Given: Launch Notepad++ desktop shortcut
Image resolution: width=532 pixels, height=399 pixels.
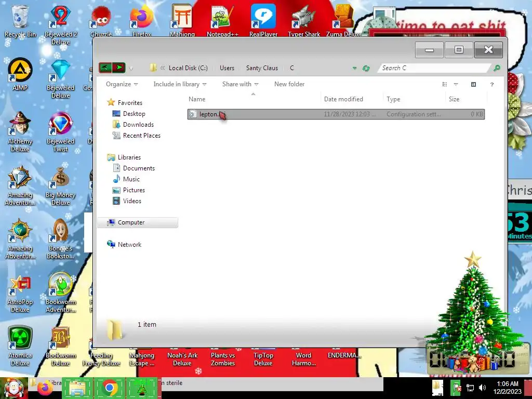Looking at the screenshot, I should pyautogui.click(x=222, y=20).
